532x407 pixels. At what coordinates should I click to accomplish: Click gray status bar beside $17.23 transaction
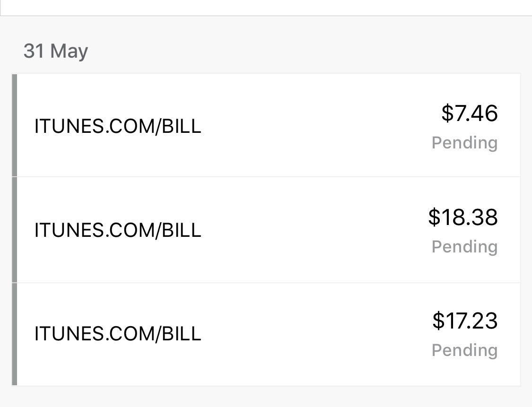15,334
